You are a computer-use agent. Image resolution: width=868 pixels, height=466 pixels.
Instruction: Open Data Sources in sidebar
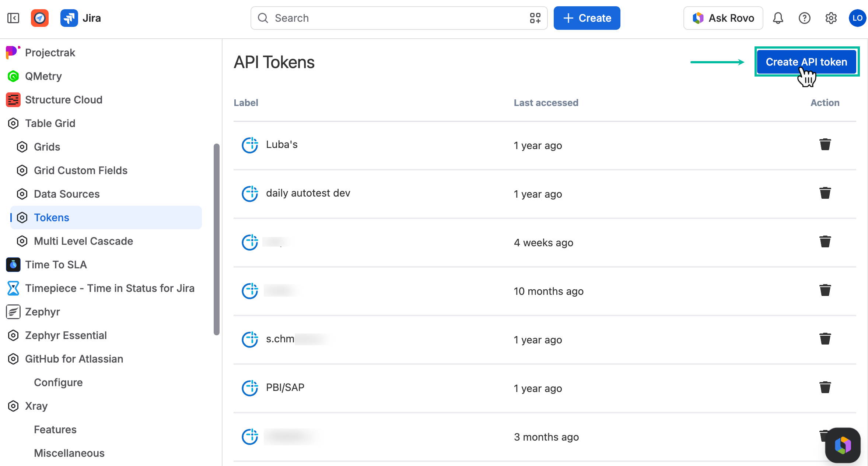pyautogui.click(x=67, y=194)
